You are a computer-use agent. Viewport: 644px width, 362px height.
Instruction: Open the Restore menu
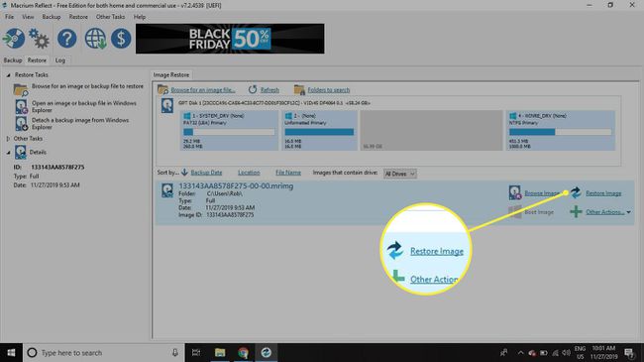tap(78, 17)
